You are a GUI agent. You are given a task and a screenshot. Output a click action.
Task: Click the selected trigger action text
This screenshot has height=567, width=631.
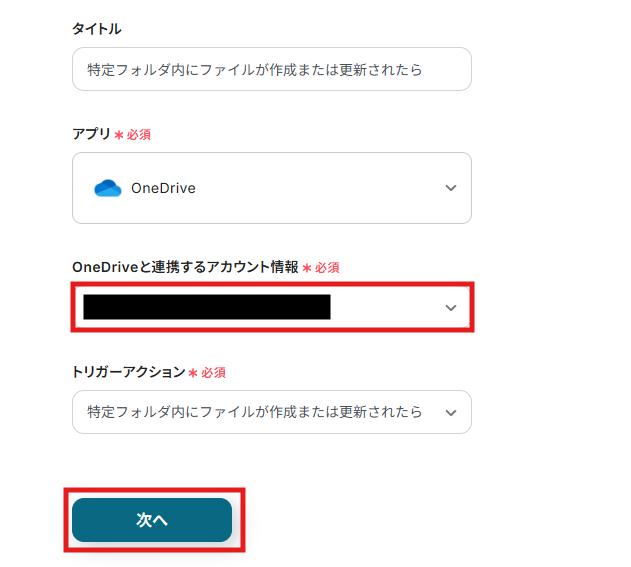coord(254,412)
